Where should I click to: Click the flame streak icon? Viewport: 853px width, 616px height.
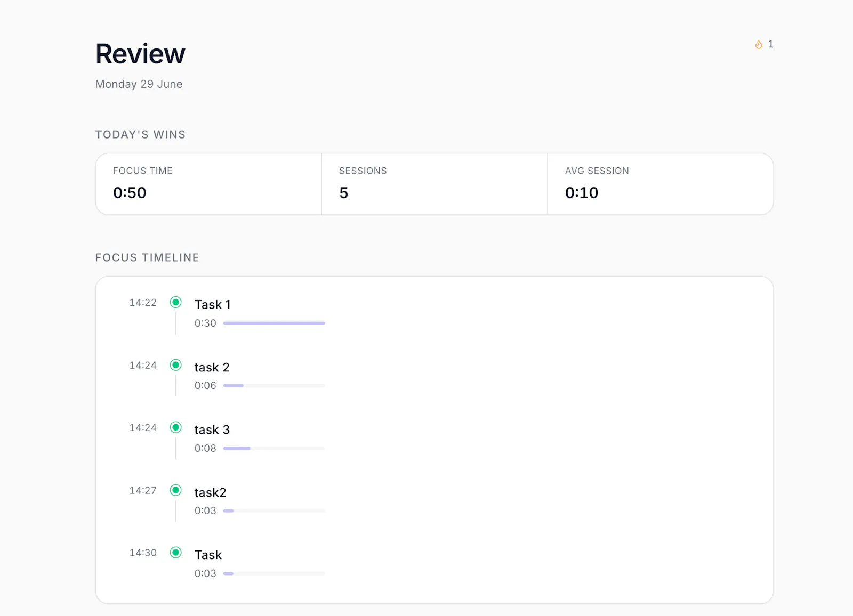pos(759,45)
